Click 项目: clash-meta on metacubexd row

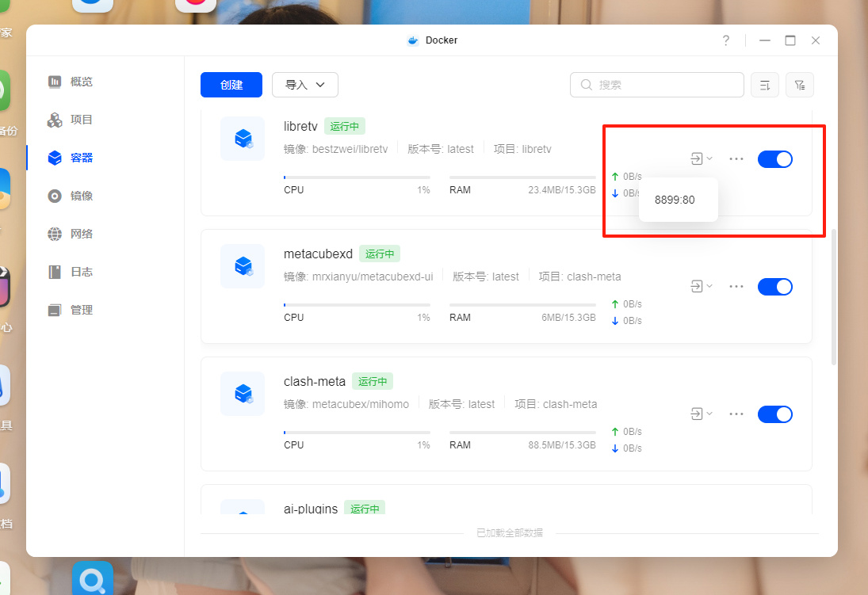point(579,277)
